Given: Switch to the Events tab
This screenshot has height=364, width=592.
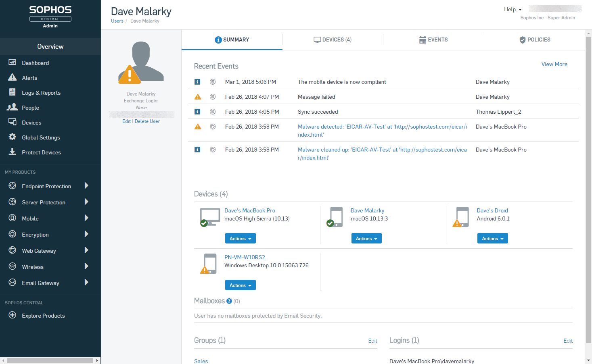Looking at the screenshot, I should coord(434,40).
